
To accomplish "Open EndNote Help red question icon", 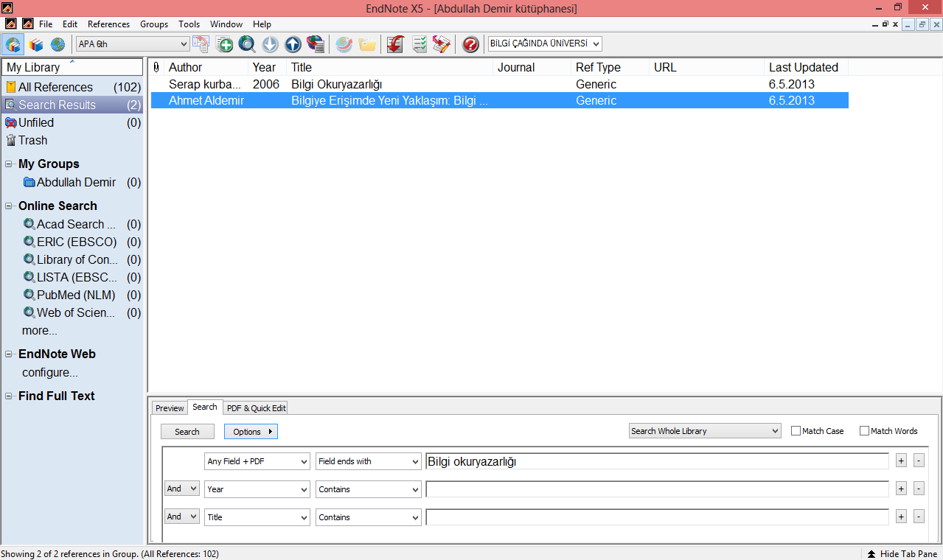I will [x=470, y=44].
